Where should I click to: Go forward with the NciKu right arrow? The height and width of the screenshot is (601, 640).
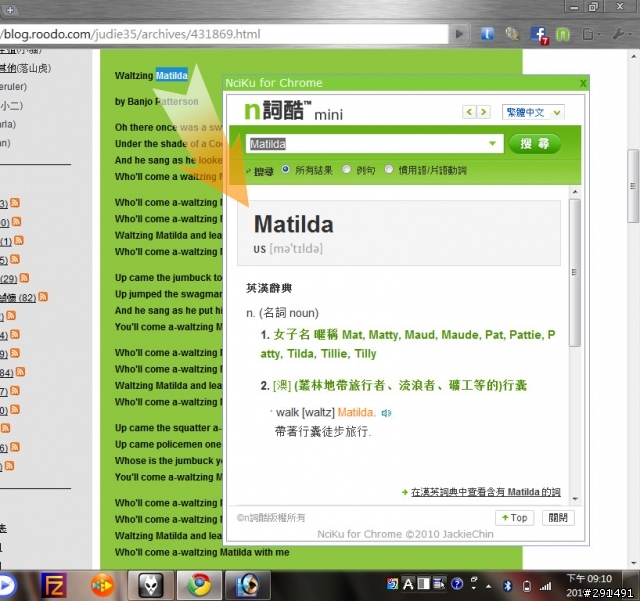484,112
